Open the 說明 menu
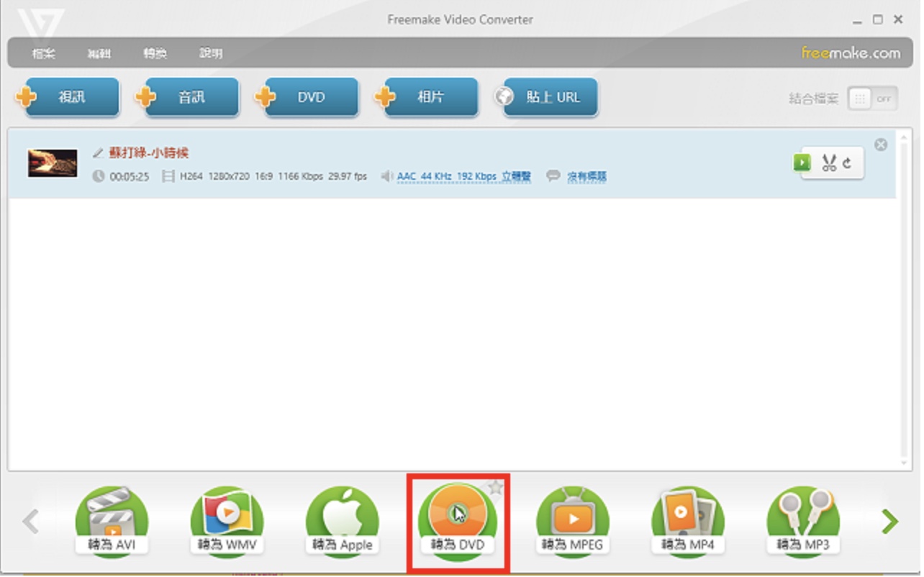 pos(211,54)
